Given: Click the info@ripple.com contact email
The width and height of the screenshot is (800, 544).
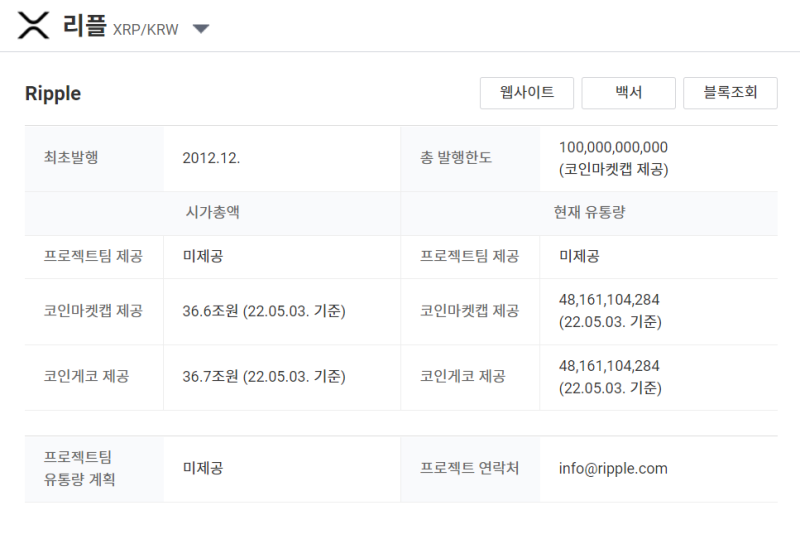Looking at the screenshot, I should click(613, 468).
